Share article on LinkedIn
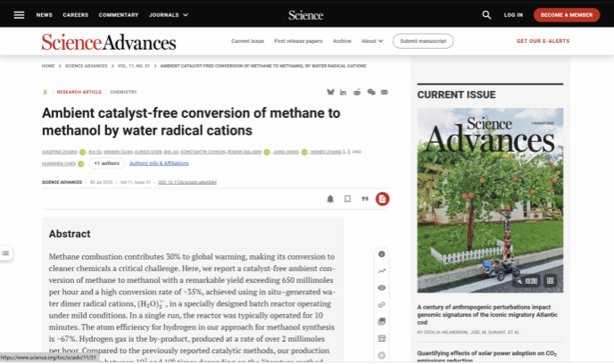This screenshot has height=364, width=614. click(x=344, y=92)
